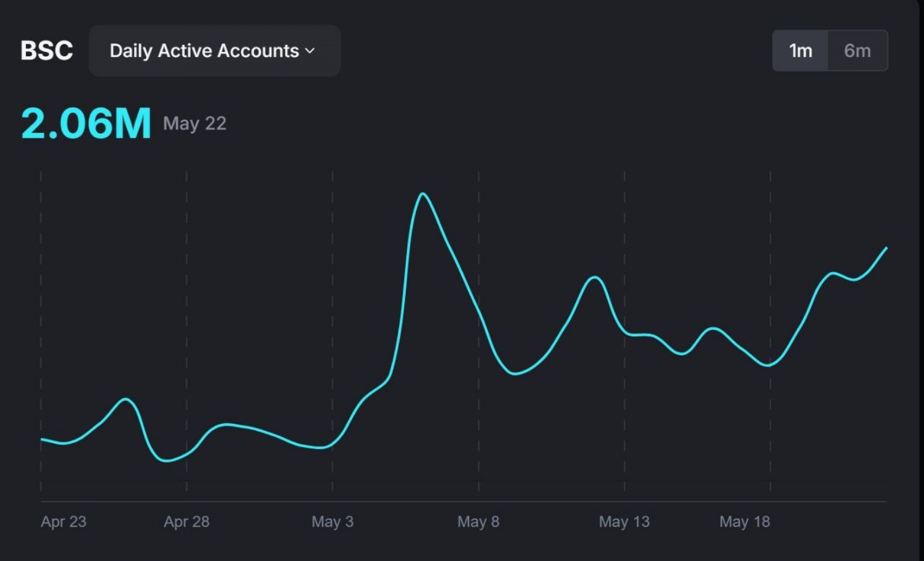924x561 pixels.
Task: Click the chart line's rightmost endpoint
Action: point(886,248)
